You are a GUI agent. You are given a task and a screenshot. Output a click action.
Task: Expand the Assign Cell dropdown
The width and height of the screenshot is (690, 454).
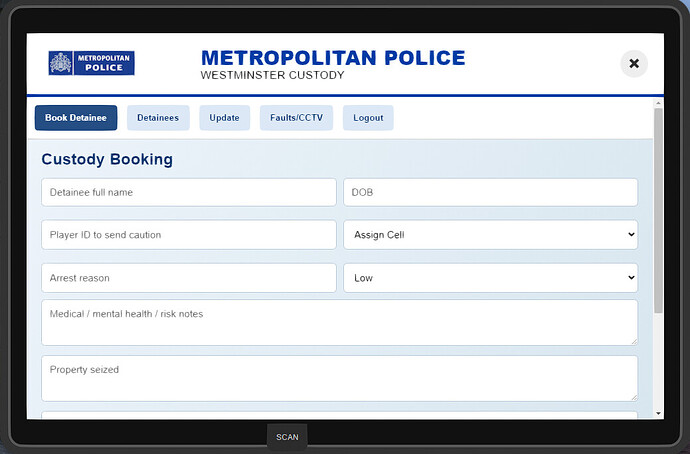coord(490,235)
